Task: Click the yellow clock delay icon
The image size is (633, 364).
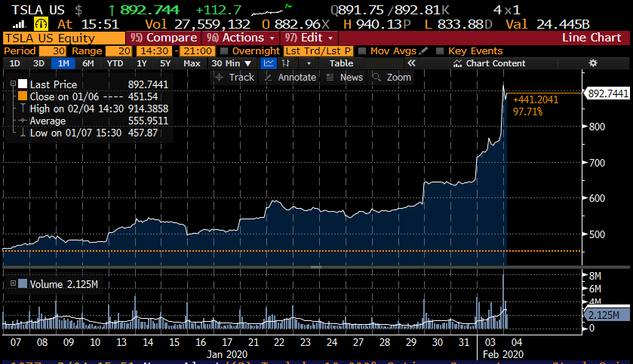Action: (41, 24)
